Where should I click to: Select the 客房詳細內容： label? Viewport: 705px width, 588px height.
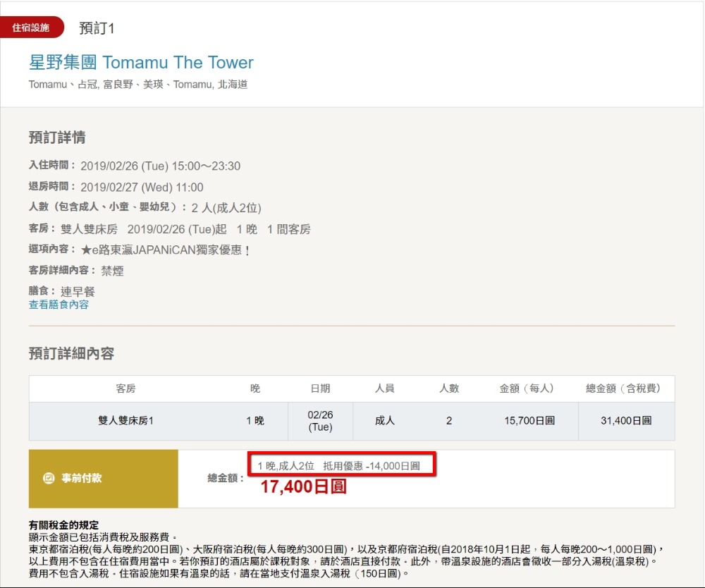63,270
